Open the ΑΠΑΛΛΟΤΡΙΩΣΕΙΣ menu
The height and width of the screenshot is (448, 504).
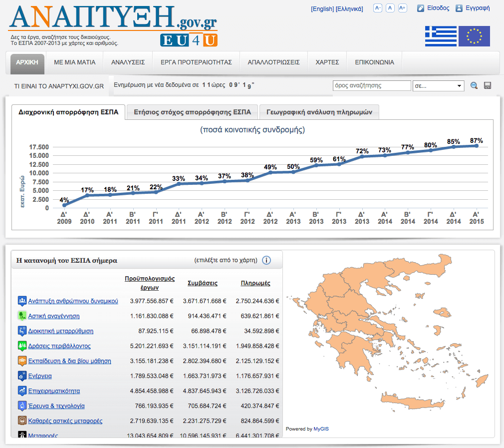[273, 62]
